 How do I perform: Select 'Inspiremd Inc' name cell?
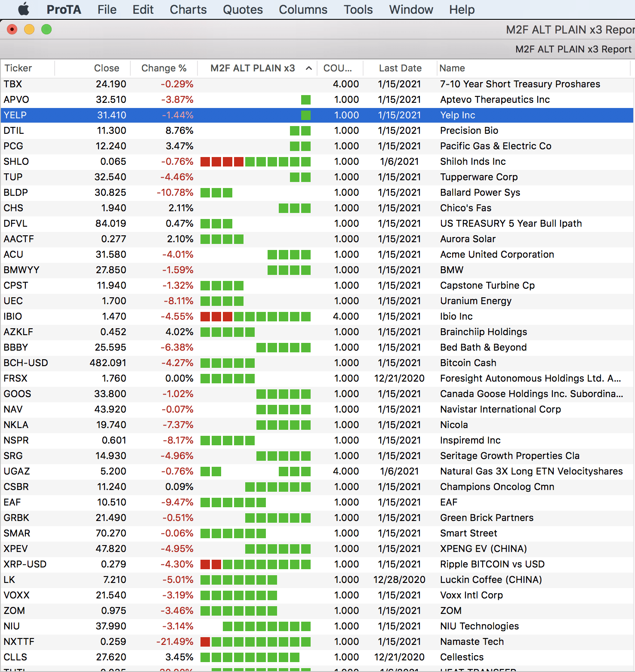(470, 440)
